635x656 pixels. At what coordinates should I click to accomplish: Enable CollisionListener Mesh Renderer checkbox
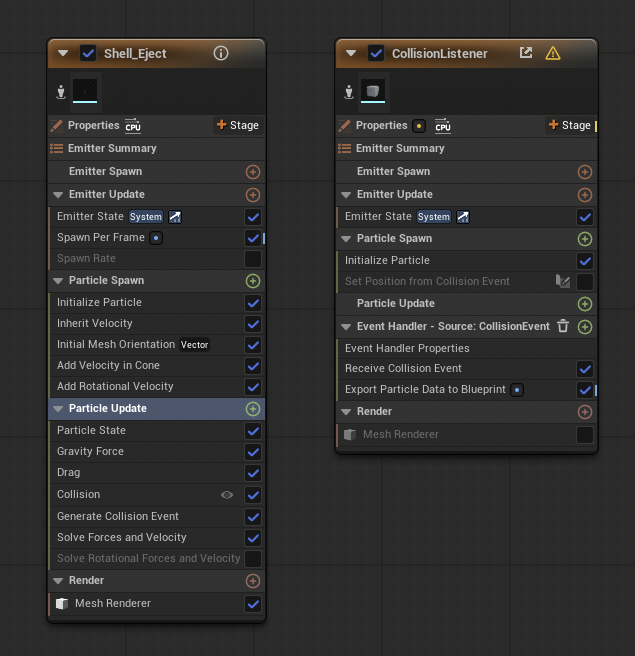pos(585,435)
